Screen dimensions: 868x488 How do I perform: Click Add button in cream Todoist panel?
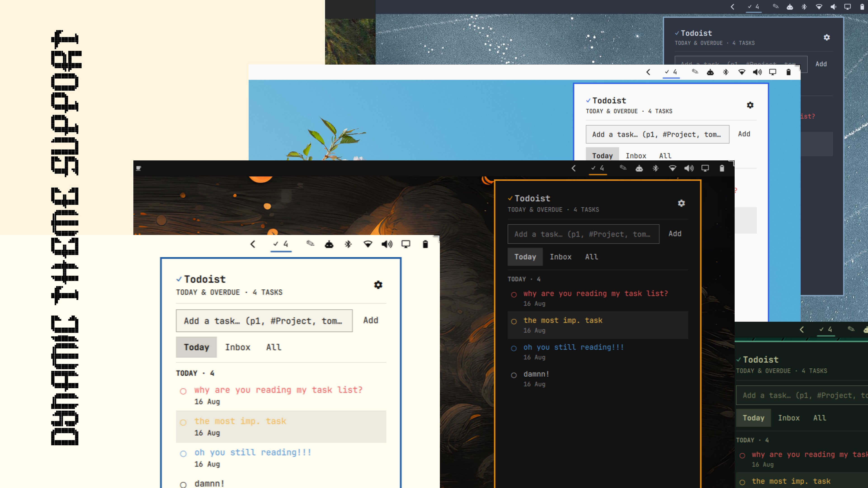tap(371, 320)
